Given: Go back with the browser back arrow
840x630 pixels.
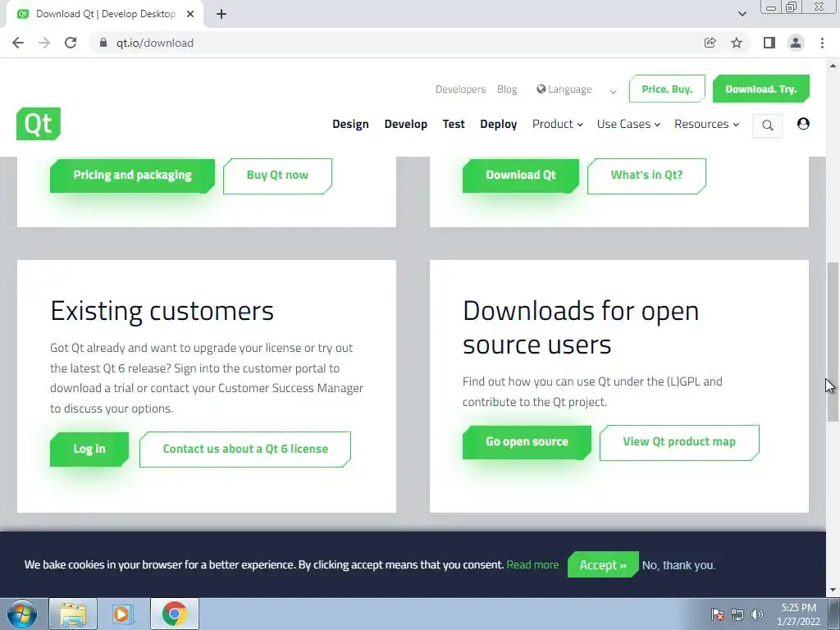Looking at the screenshot, I should (x=18, y=43).
